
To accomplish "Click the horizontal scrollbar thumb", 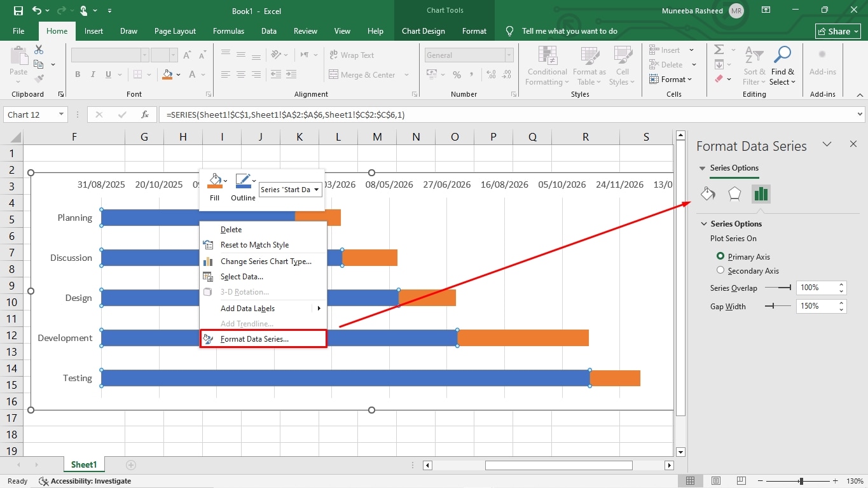I will click(558, 465).
